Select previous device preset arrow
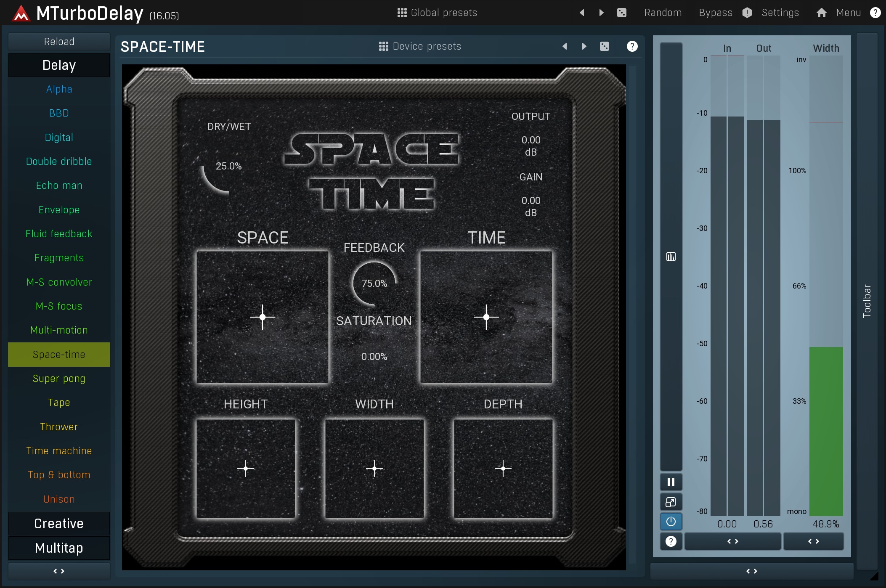The height and width of the screenshot is (588, 886). [x=565, y=46]
